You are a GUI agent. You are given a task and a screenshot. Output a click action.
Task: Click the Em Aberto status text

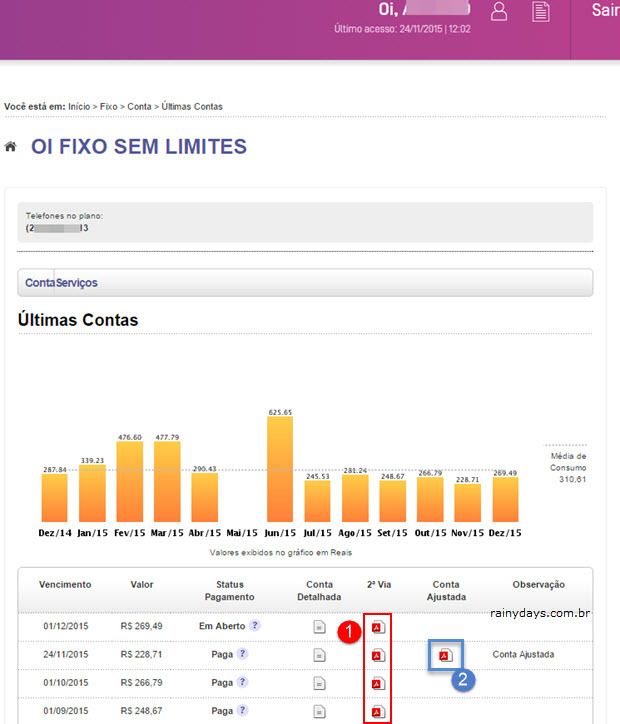click(222, 626)
